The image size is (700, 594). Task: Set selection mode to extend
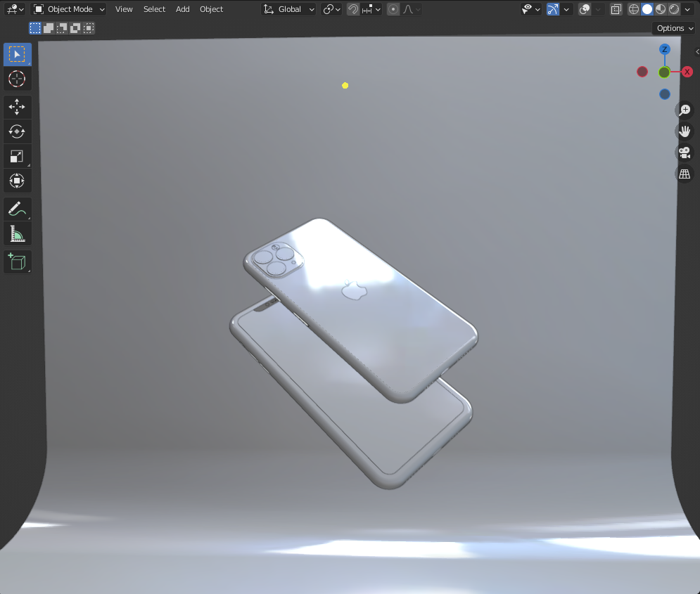click(49, 28)
